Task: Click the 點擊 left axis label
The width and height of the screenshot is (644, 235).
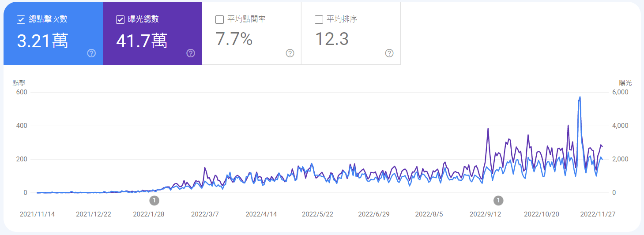Action: click(19, 82)
